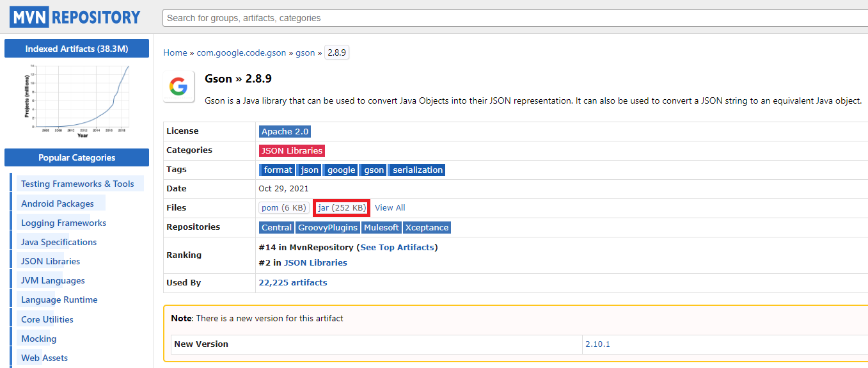Open Mocking category
Viewport: 868px width, 368px height.
point(39,339)
